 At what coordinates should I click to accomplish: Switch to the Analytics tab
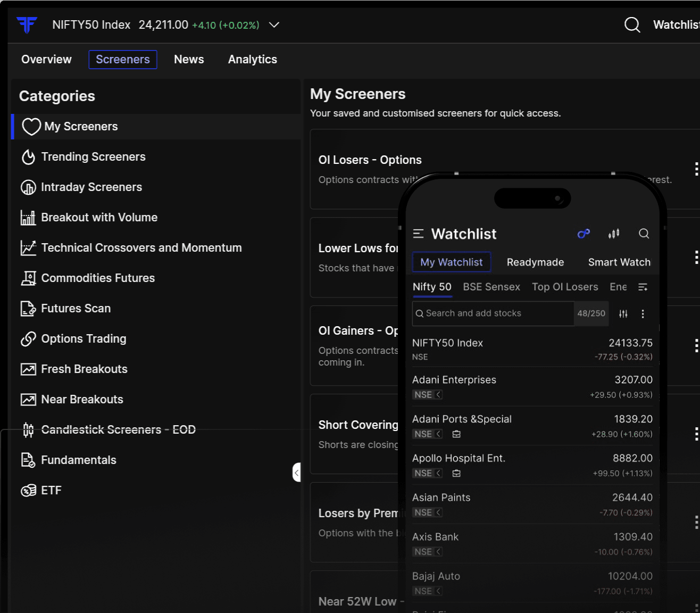[x=253, y=60]
